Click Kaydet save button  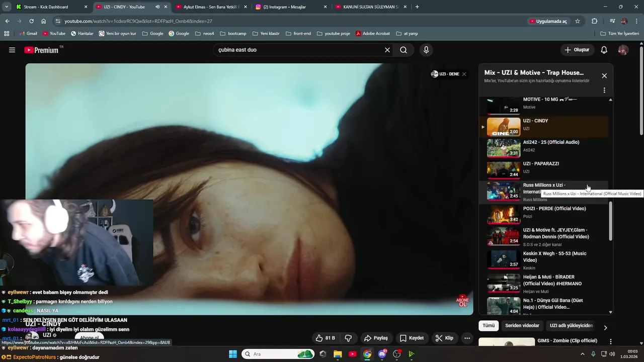coord(412,338)
